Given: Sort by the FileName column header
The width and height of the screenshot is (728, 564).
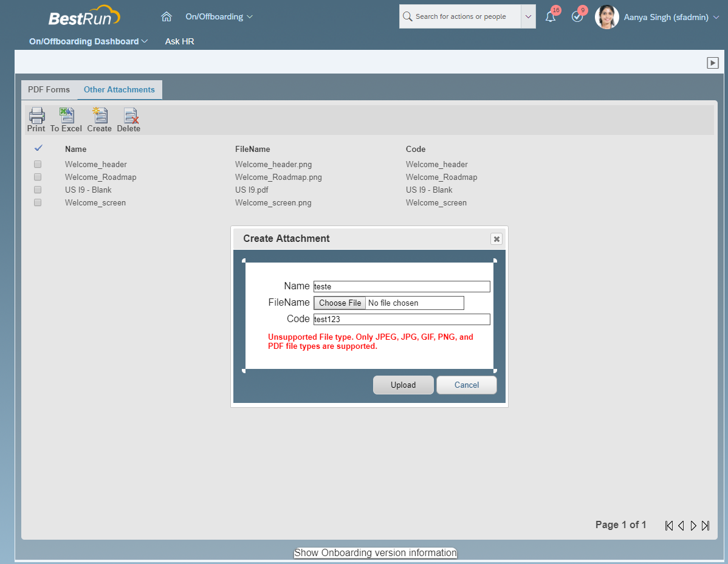Looking at the screenshot, I should 253,149.
